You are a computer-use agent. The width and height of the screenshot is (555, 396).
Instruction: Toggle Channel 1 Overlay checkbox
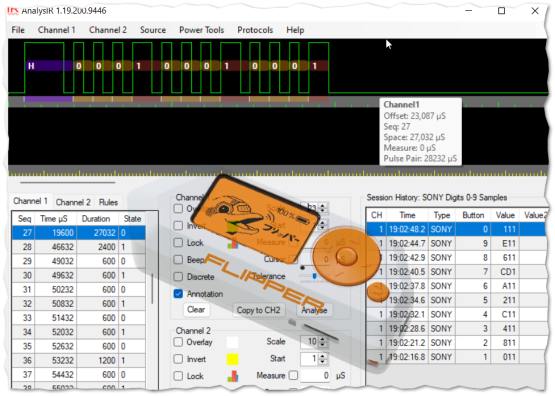click(178, 208)
